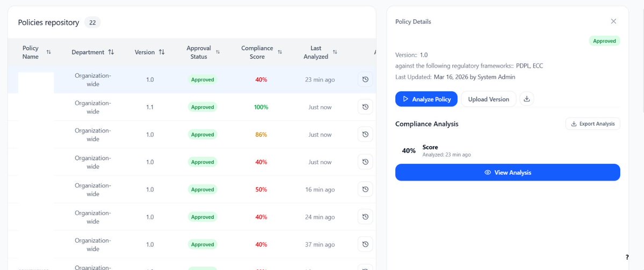Click Organization-wide cell in the 86% row
The height and width of the screenshot is (270, 644).
[x=93, y=135]
